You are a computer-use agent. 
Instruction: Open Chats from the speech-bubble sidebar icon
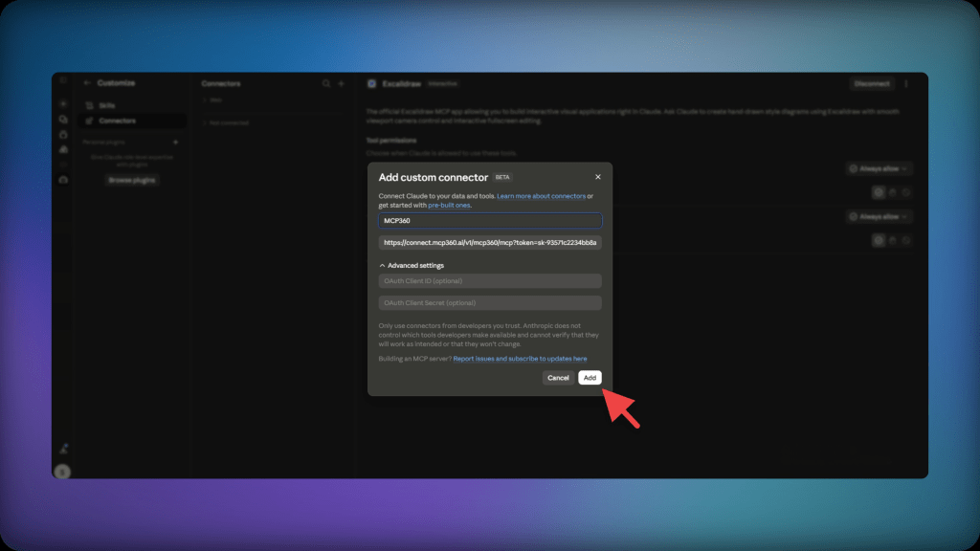[x=63, y=120]
